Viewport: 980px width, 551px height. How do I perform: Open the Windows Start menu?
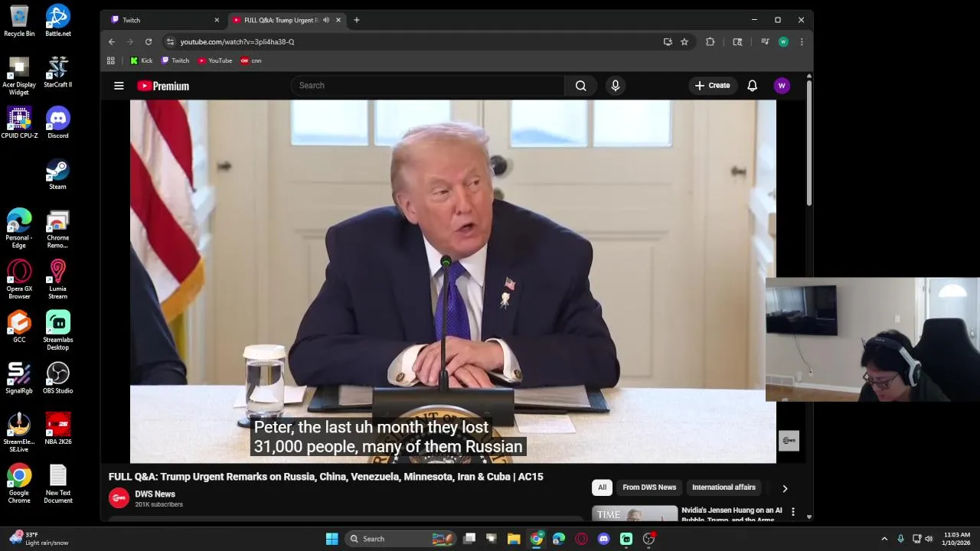click(x=332, y=539)
